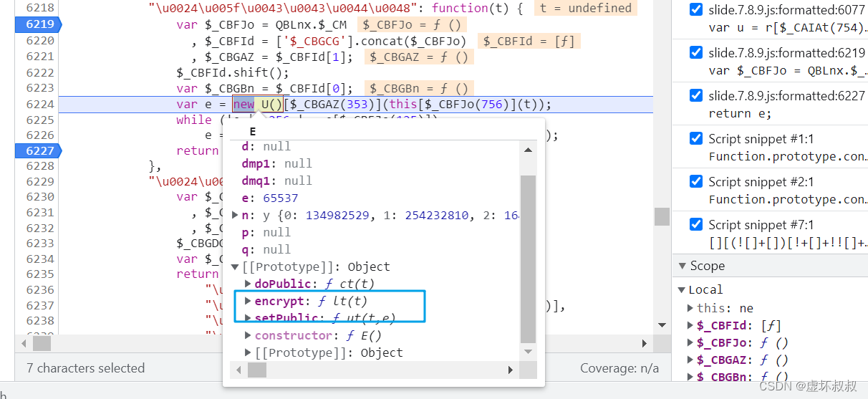Uncheck the slide.7.8.9.js:formatted:6219 breakpoint
The image size is (868, 399).
pyautogui.click(x=695, y=53)
